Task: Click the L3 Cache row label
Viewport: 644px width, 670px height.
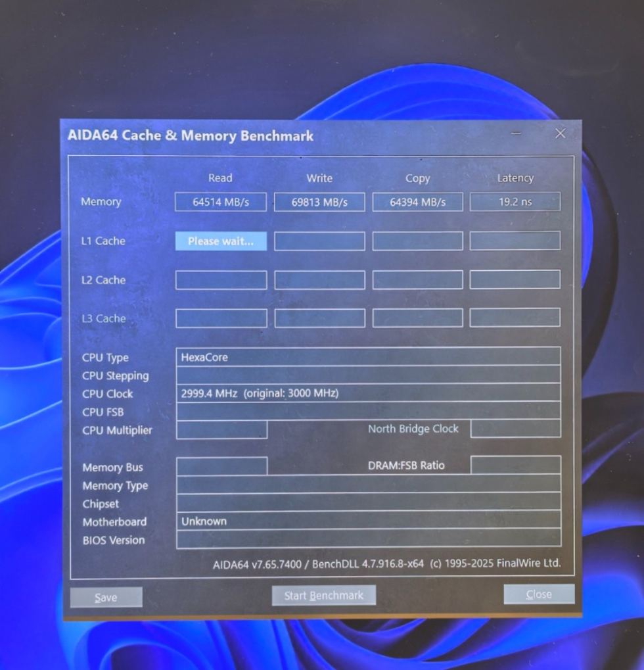Action: point(104,319)
